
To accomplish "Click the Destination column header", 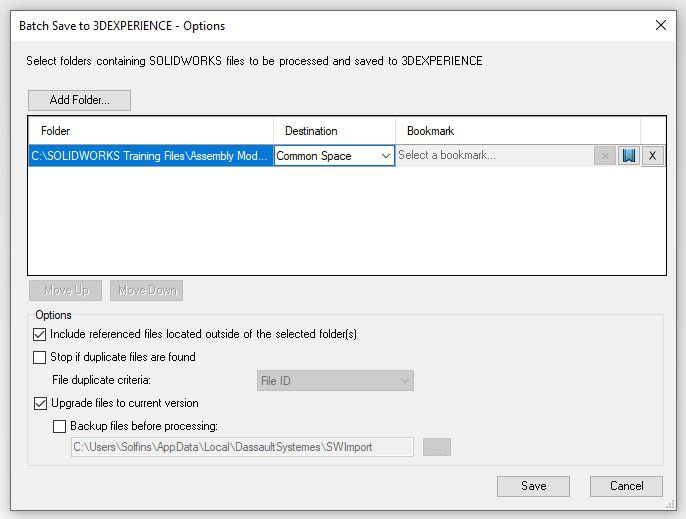I will 334,131.
